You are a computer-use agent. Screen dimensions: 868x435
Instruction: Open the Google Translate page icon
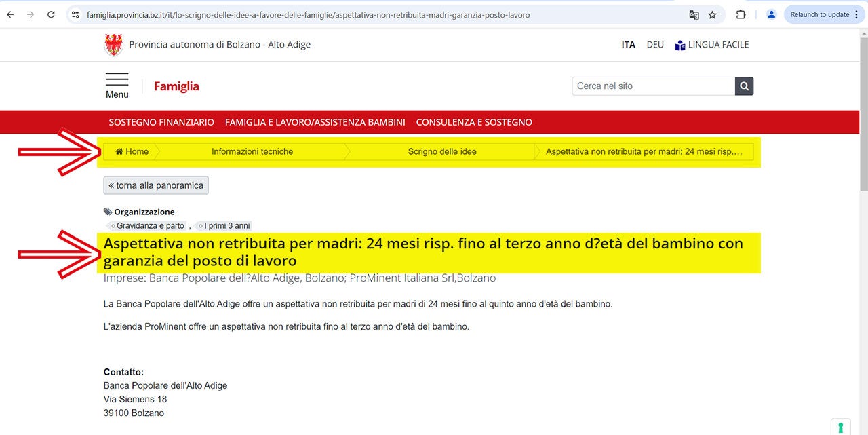click(x=694, y=14)
